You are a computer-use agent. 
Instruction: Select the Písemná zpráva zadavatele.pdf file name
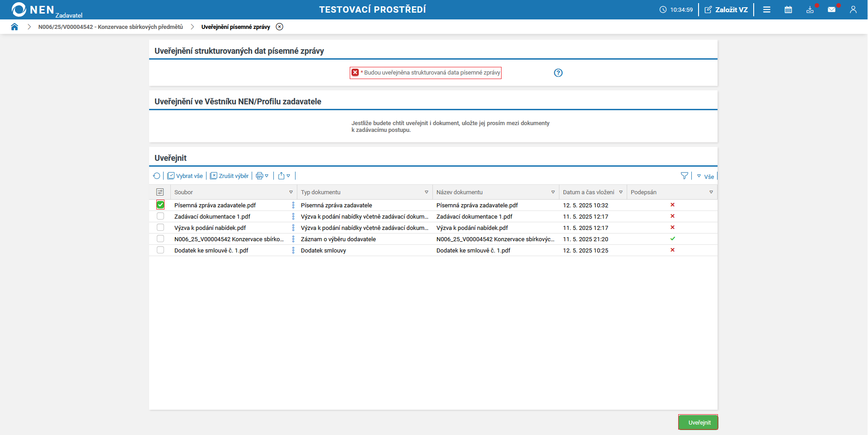(215, 206)
